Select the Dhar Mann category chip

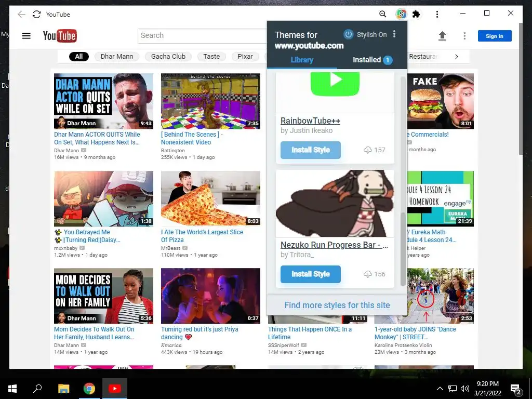click(x=117, y=56)
